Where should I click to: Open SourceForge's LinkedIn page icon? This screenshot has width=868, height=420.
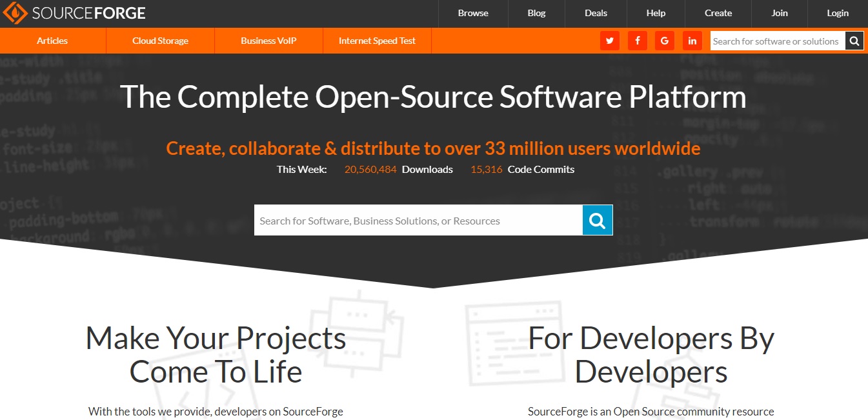[692, 41]
